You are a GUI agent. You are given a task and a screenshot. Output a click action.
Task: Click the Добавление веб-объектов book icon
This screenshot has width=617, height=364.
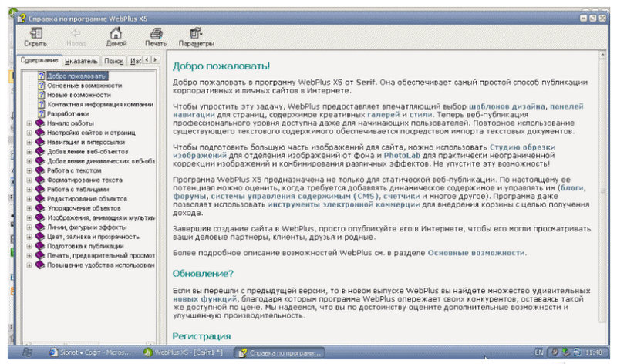click(40, 151)
